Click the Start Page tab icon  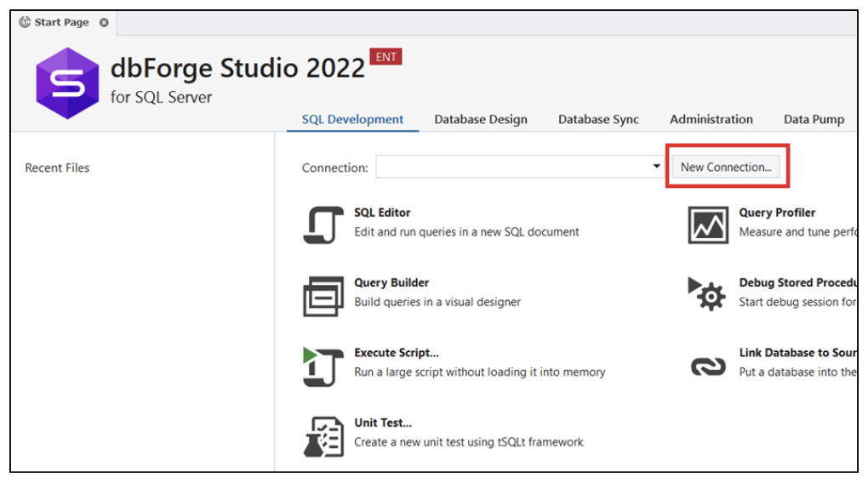click(25, 22)
